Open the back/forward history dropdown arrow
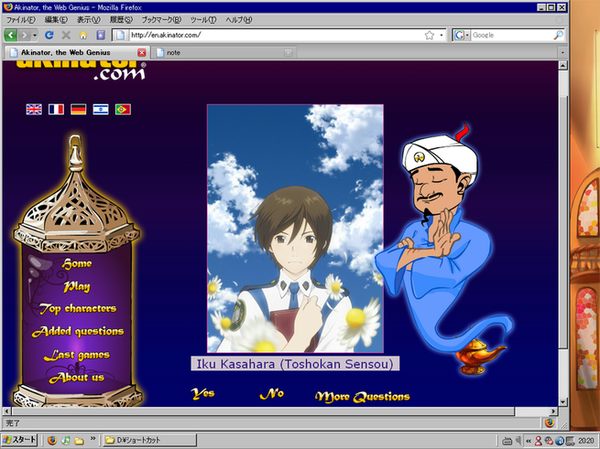 coord(35,35)
